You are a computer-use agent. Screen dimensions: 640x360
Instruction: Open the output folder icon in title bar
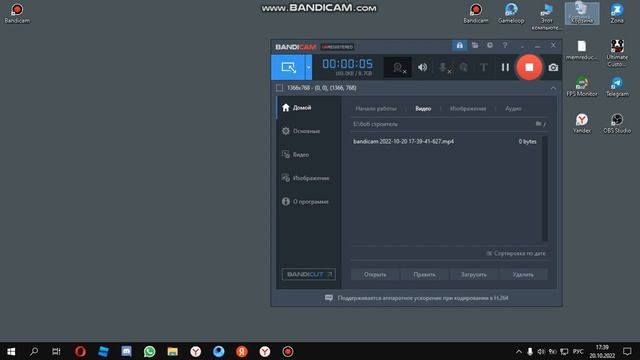(x=475, y=45)
